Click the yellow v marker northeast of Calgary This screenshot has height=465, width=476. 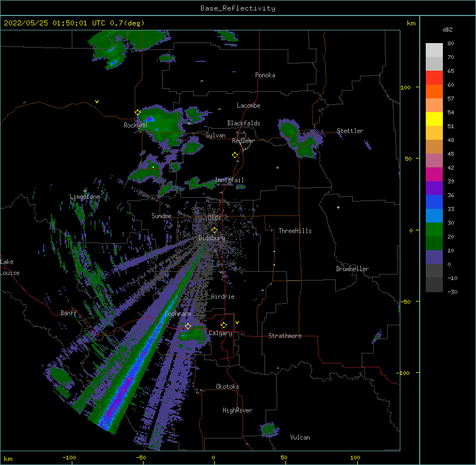click(x=237, y=323)
